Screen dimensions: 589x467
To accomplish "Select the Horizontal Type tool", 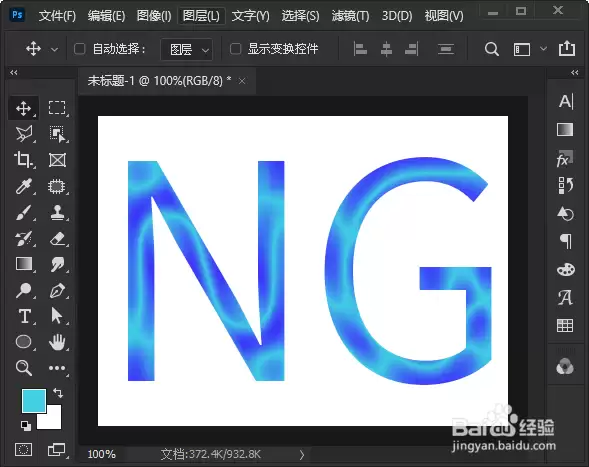I will [x=24, y=316].
